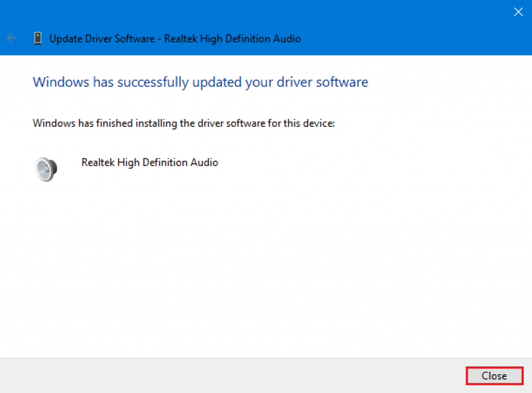
Task: Click the Update Driver Software title text
Action: (175, 38)
